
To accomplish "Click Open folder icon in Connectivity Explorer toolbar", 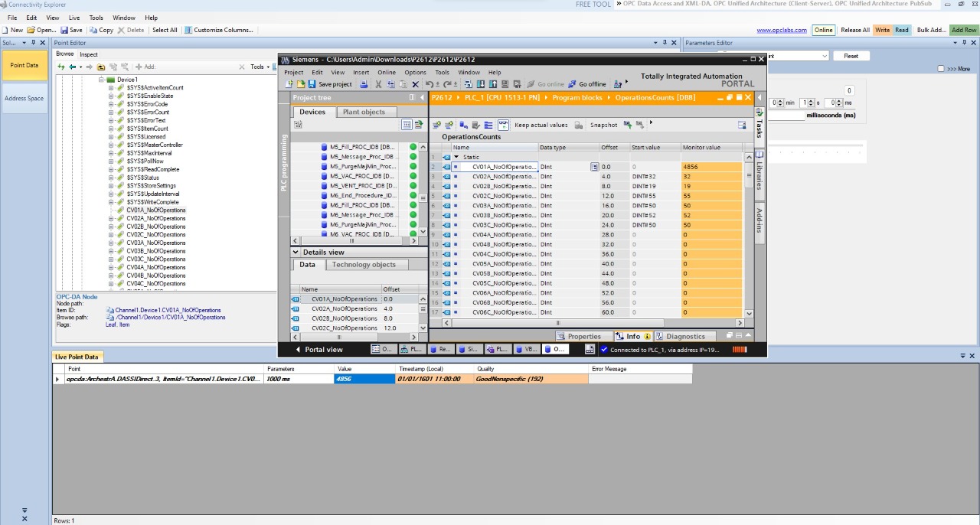I will pos(31,30).
